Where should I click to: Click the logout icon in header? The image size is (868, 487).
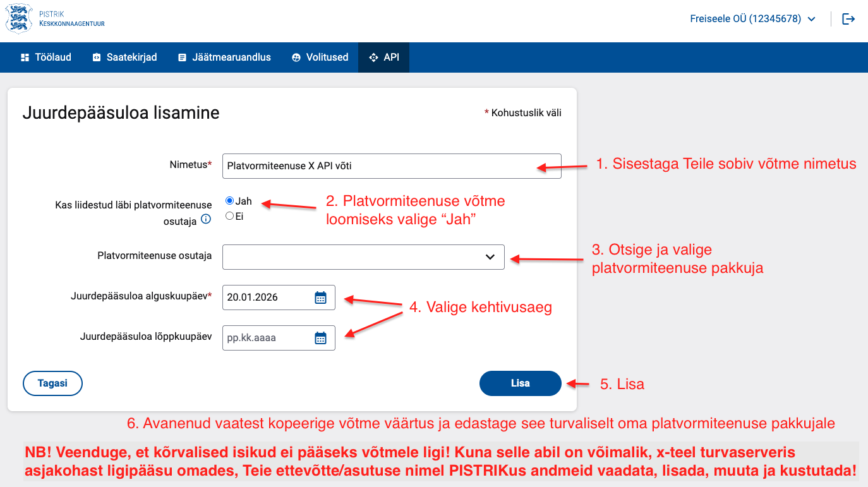pyautogui.click(x=848, y=19)
